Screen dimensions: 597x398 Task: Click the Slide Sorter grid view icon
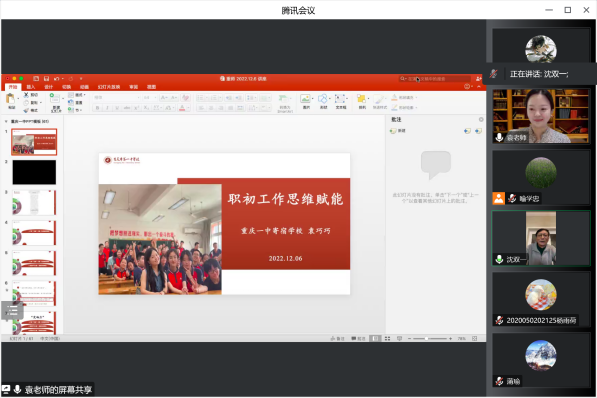[387, 338]
